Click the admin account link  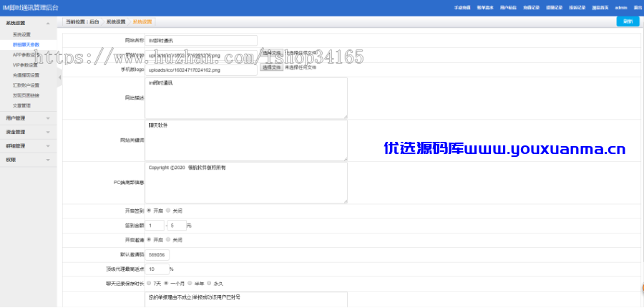pos(620,8)
